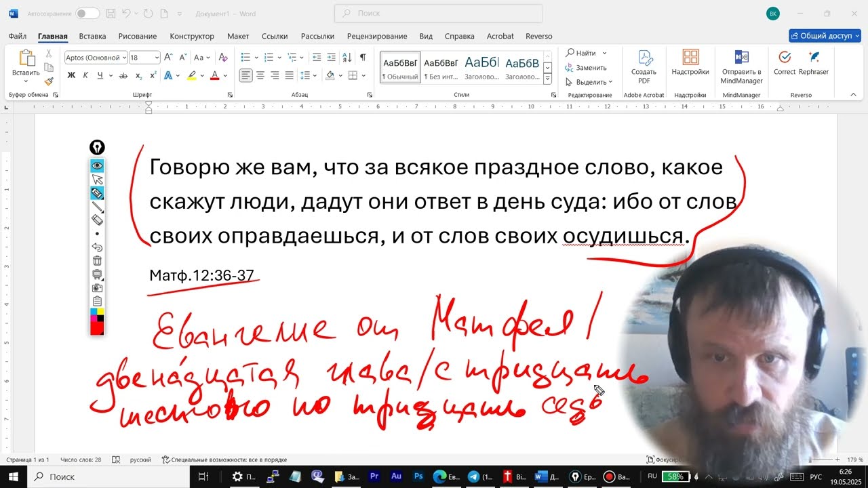Screen dimensions: 868x488
Task: Open the Макет ribbon tab
Action: 238,36
